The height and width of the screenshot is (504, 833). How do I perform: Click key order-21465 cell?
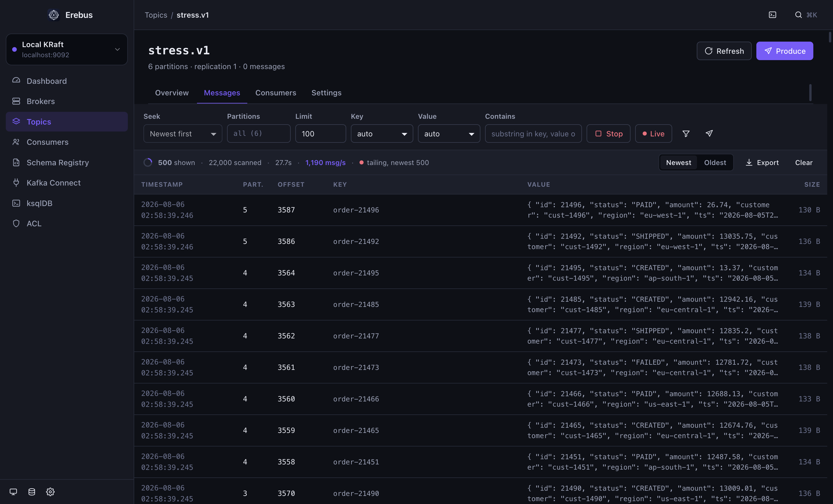point(356,430)
